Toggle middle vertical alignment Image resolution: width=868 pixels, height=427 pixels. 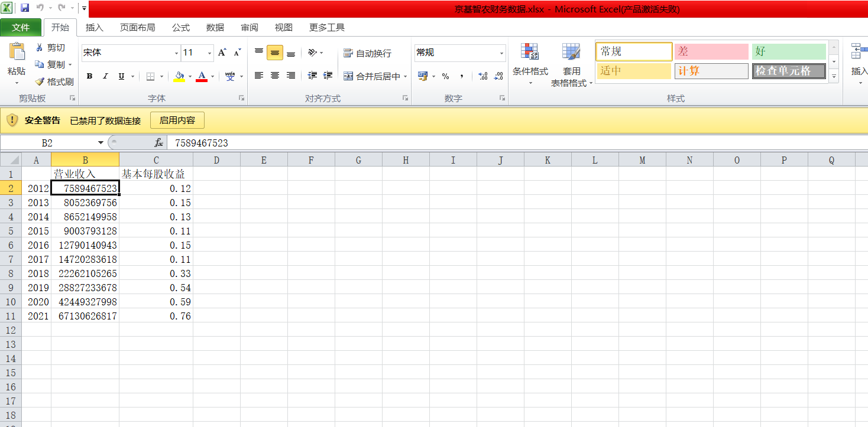(274, 53)
